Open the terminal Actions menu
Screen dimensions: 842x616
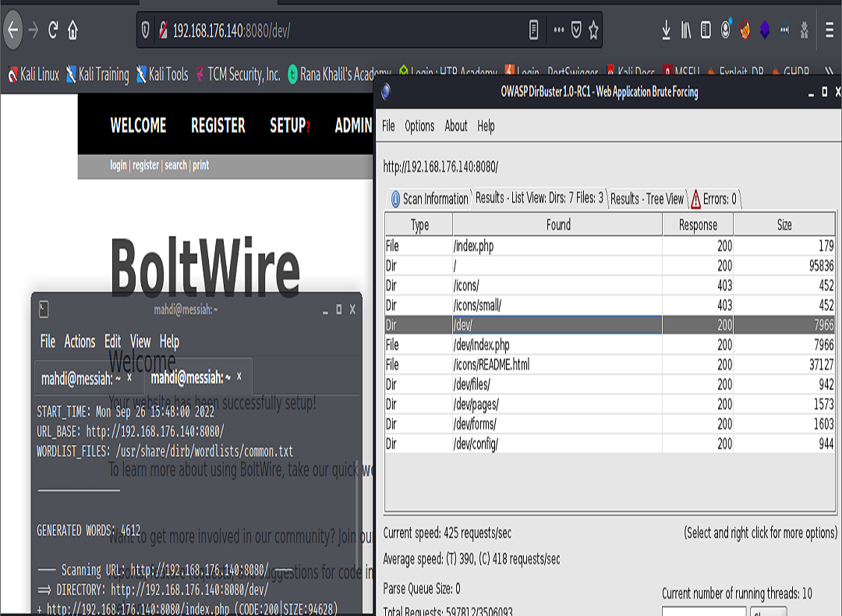[x=80, y=342]
